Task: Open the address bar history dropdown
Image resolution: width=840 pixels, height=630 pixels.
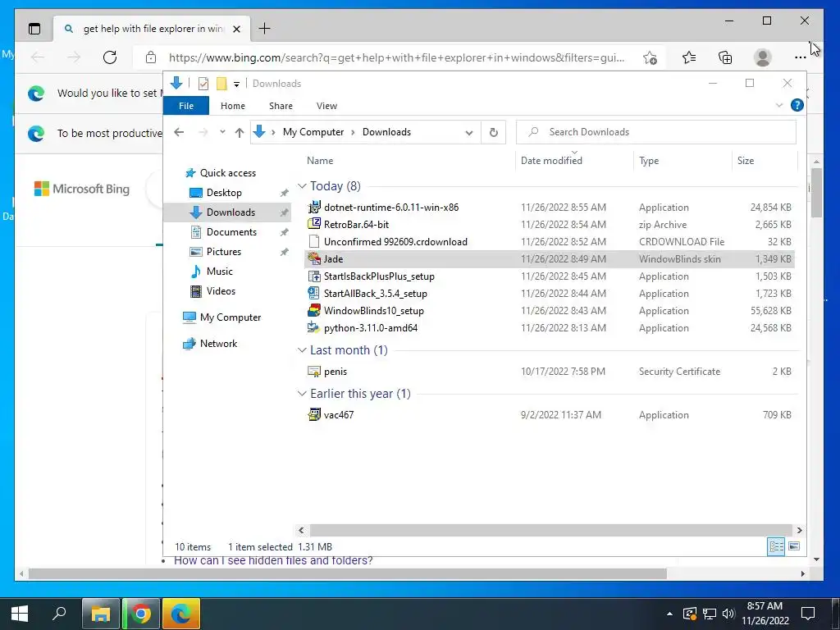Action: [468, 132]
